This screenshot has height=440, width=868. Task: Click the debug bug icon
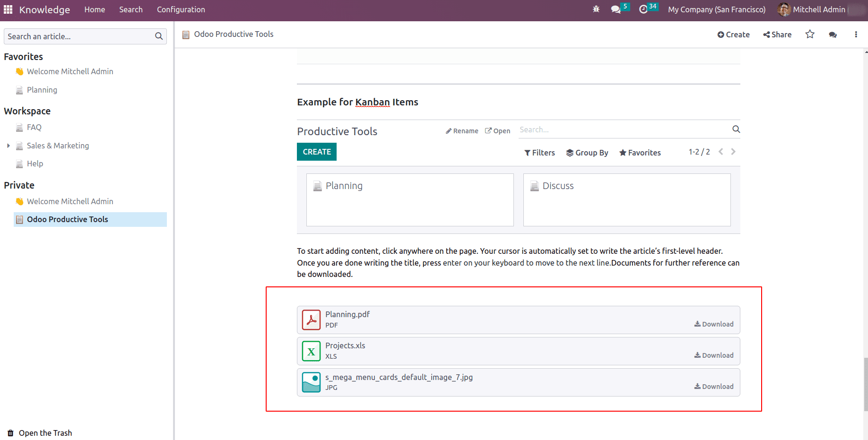click(x=596, y=9)
